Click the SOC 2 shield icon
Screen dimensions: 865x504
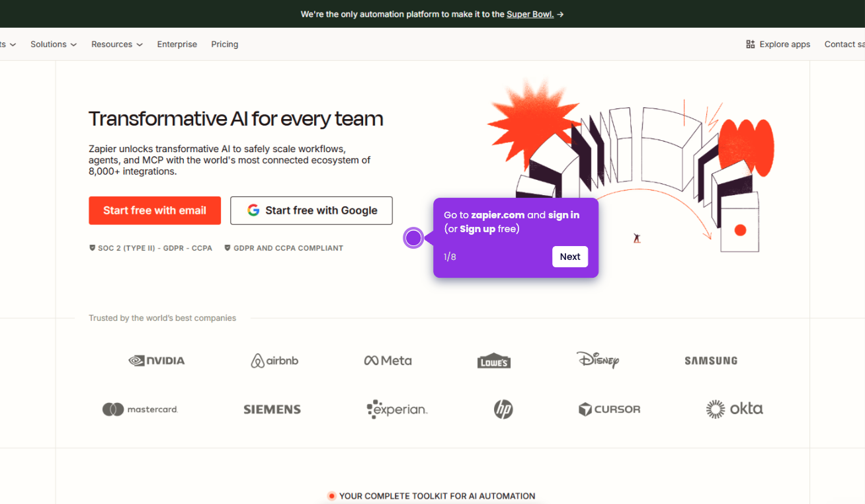pos(93,248)
